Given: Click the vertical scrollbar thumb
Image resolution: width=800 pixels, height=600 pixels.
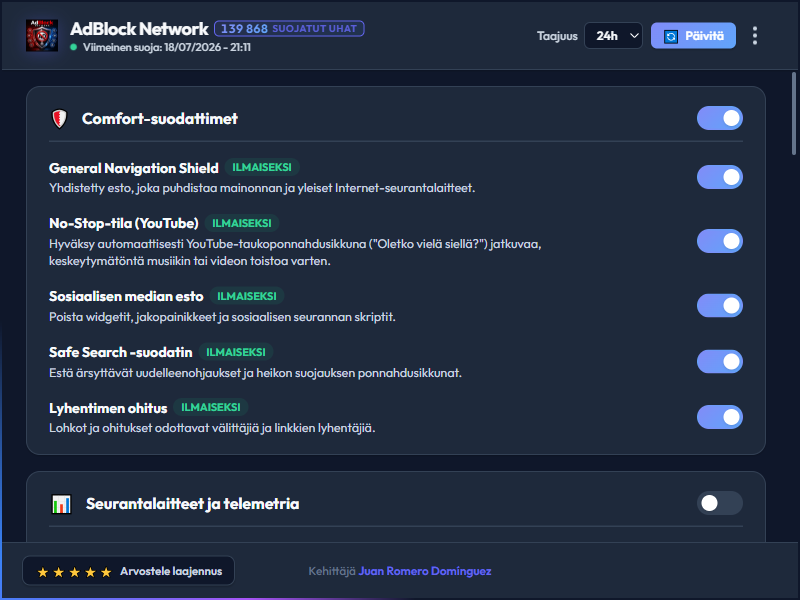Looking at the screenshot, I should tap(793, 113).
